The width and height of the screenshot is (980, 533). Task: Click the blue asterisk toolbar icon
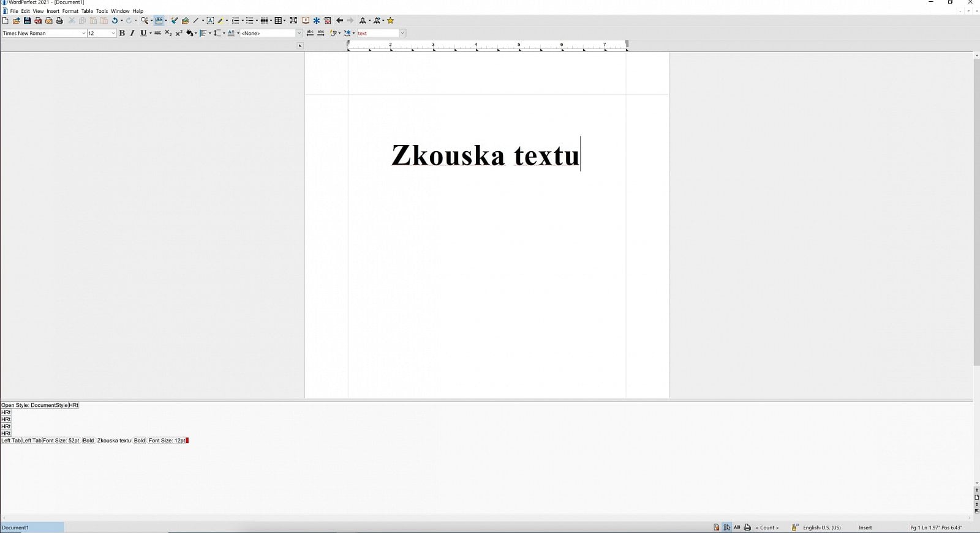coord(317,20)
